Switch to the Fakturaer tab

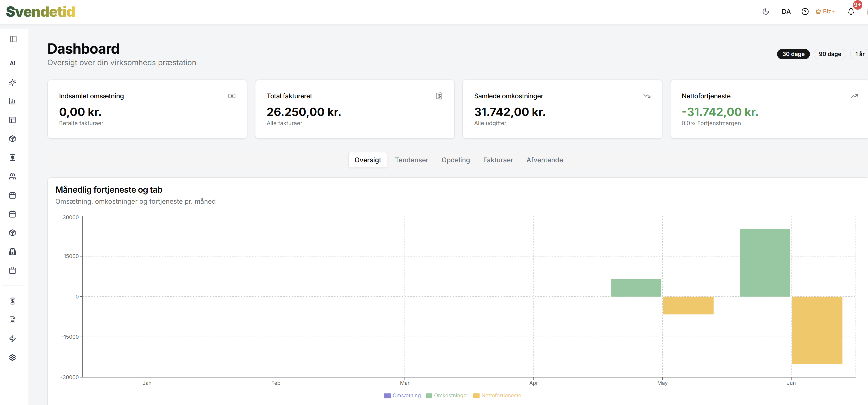(x=498, y=160)
